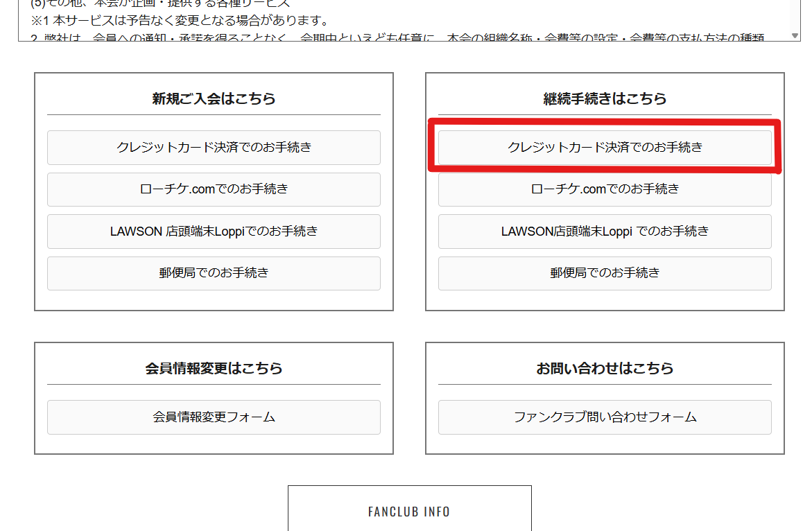Open the 会員情報変更フォーム

[214, 417]
